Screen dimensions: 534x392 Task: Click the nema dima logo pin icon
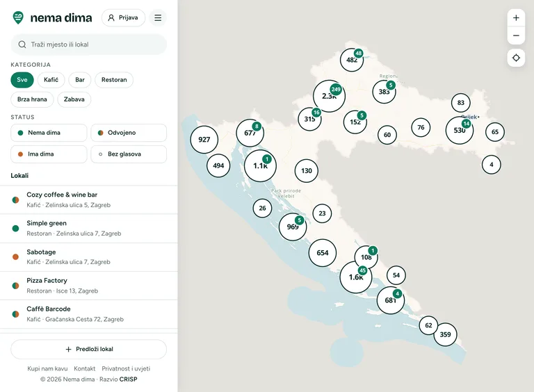pos(18,17)
